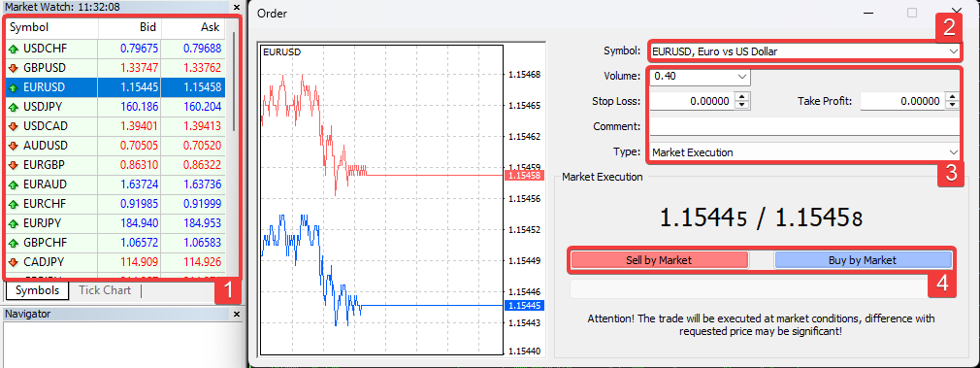Open the Symbol dropdown in Order window
The width and height of the screenshot is (980, 368).
tap(953, 51)
